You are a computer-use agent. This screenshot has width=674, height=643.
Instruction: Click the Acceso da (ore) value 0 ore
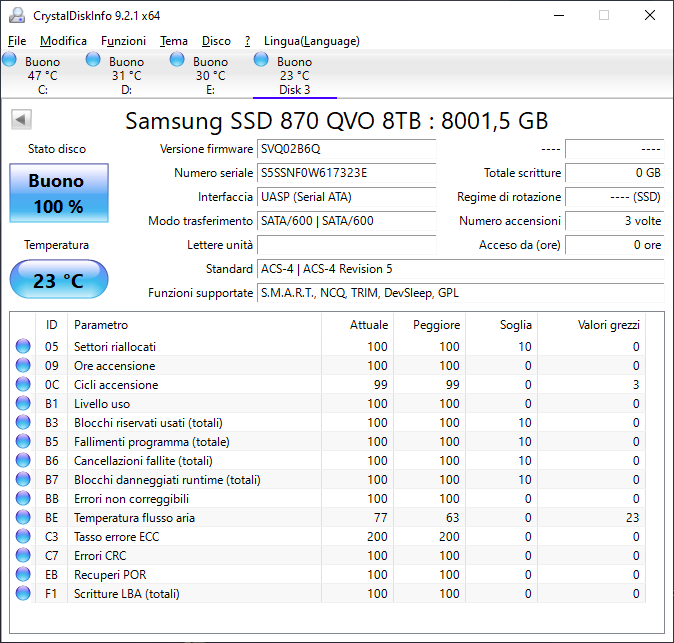pyautogui.click(x=615, y=245)
